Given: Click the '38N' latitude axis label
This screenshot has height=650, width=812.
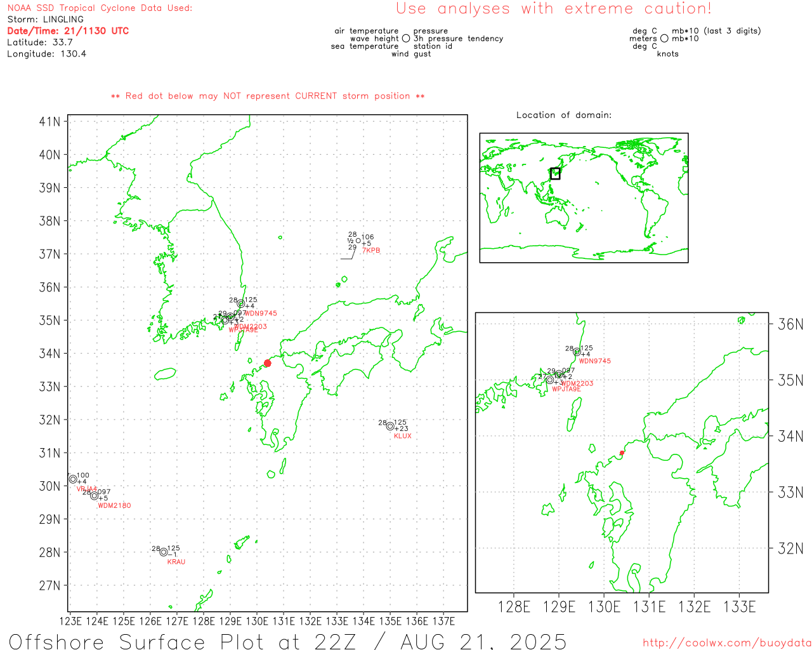Looking at the screenshot, I should pos(49,221).
